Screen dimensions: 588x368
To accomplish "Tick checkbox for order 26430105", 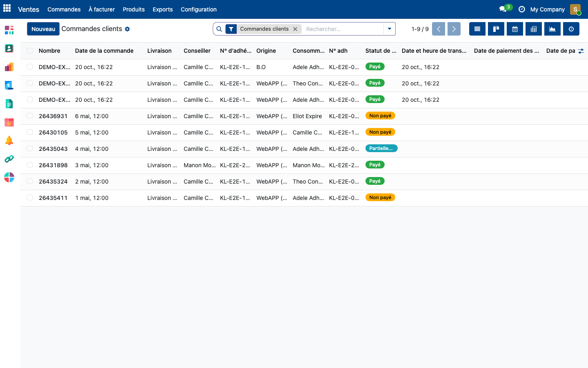I will 30,132.
